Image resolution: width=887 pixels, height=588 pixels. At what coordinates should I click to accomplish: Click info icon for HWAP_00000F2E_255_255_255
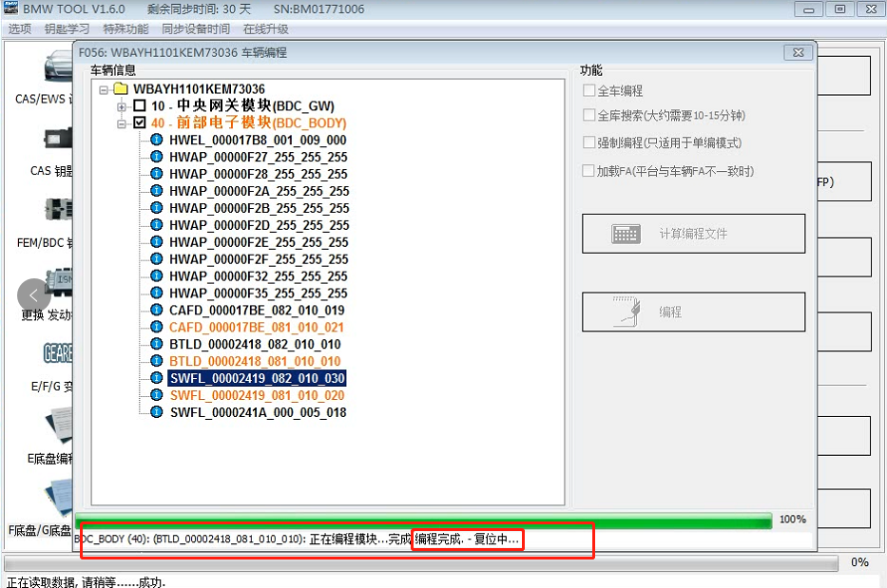tap(157, 241)
